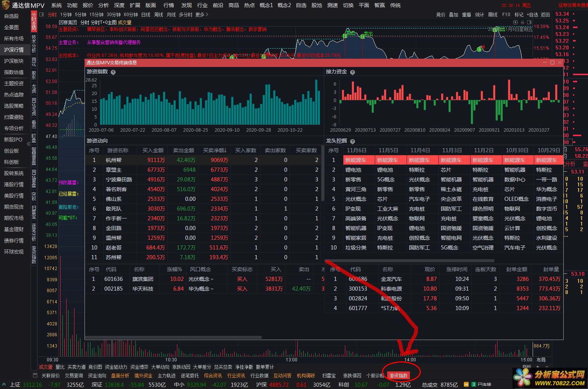Click 新能源车 cell under 11月6日

[359, 160]
